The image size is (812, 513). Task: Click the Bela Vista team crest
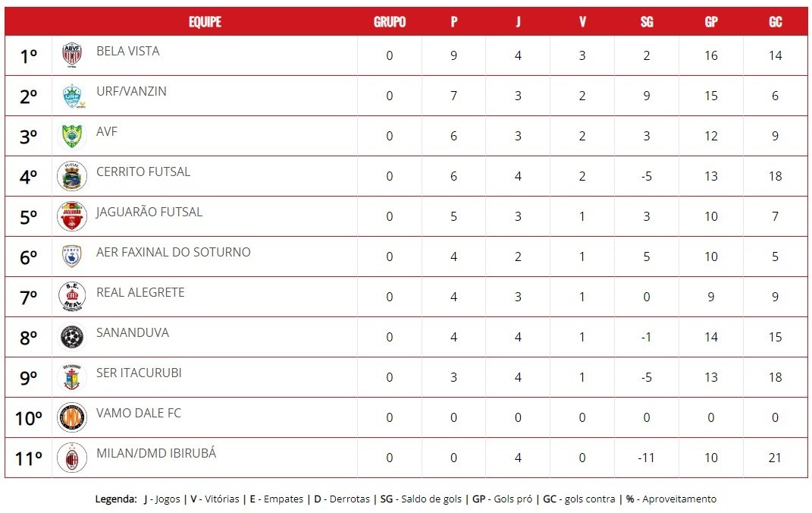pos(72,55)
